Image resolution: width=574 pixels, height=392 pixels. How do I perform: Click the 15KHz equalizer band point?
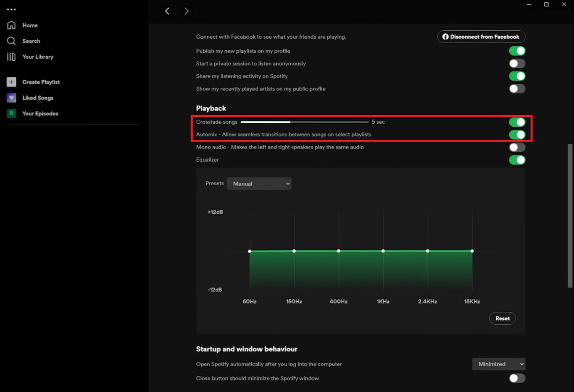coord(472,251)
